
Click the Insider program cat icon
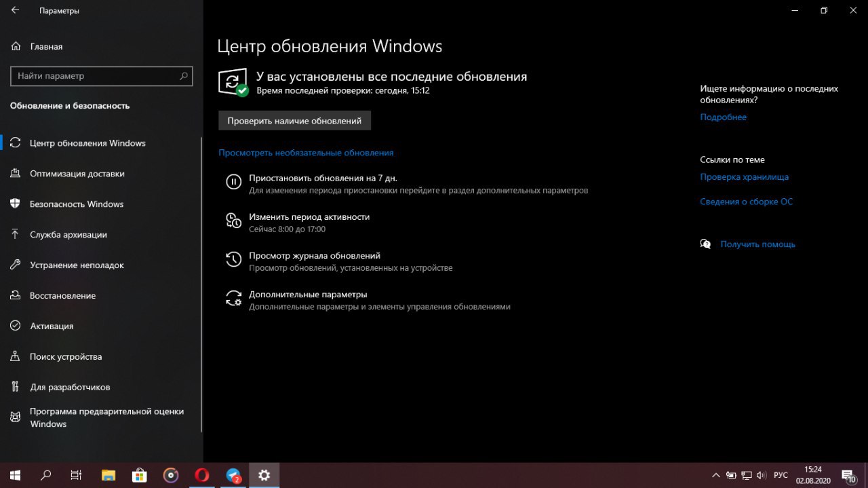16,417
